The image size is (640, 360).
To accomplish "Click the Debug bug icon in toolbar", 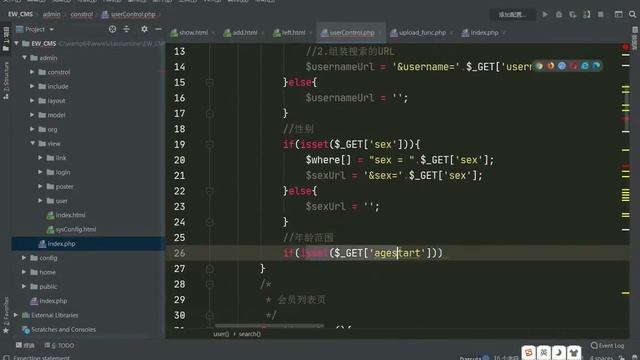I will (x=559, y=14).
